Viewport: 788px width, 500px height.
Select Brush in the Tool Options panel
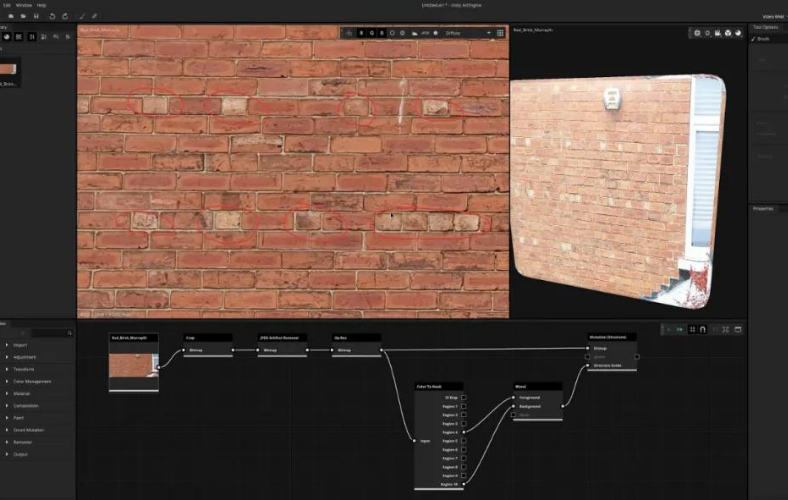point(761,39)
